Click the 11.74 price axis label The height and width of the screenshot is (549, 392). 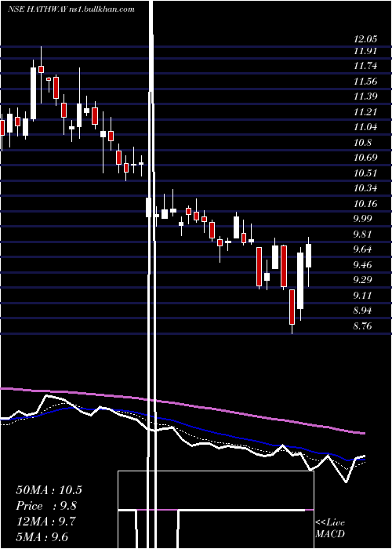[366, 66]
